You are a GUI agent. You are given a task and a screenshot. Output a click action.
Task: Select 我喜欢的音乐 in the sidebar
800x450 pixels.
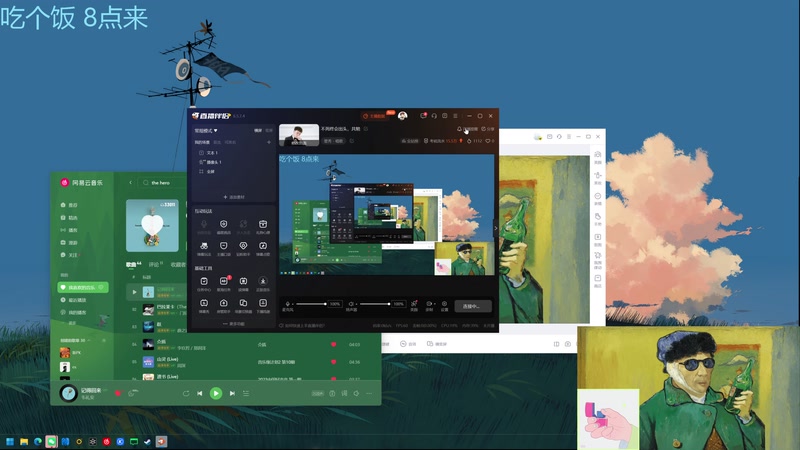(x=83, y=288)
